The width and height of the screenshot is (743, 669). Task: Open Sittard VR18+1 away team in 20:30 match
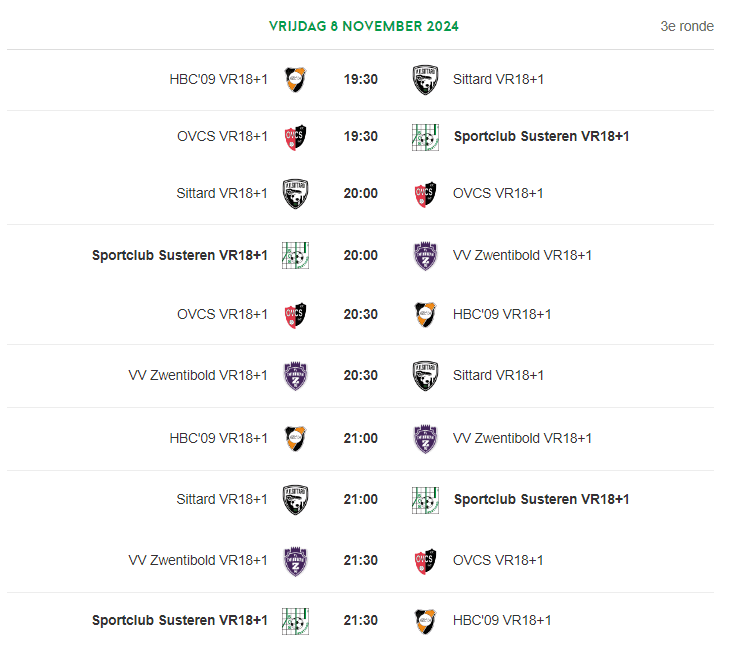tap(498, 375)
